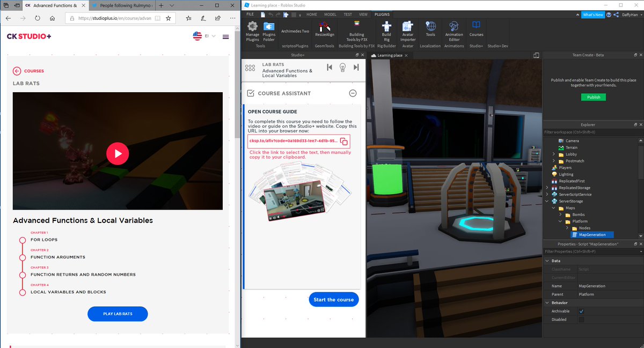
Task: Copy the course URL to clipboard
Action: click(344, 142)
